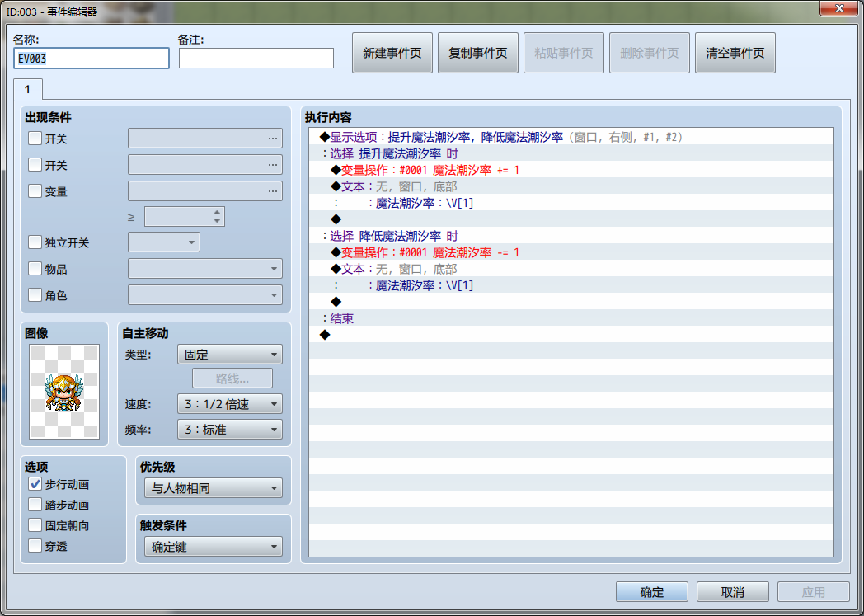Open the 角色 dropdown list
This screenshot has width=864, height=616.
[x=205, y=295]
